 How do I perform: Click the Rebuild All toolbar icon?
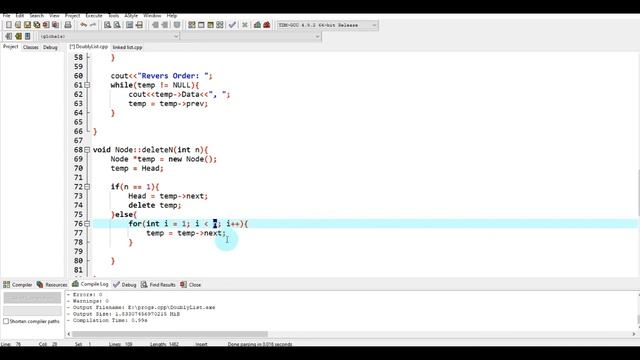[x=220, y=25]
